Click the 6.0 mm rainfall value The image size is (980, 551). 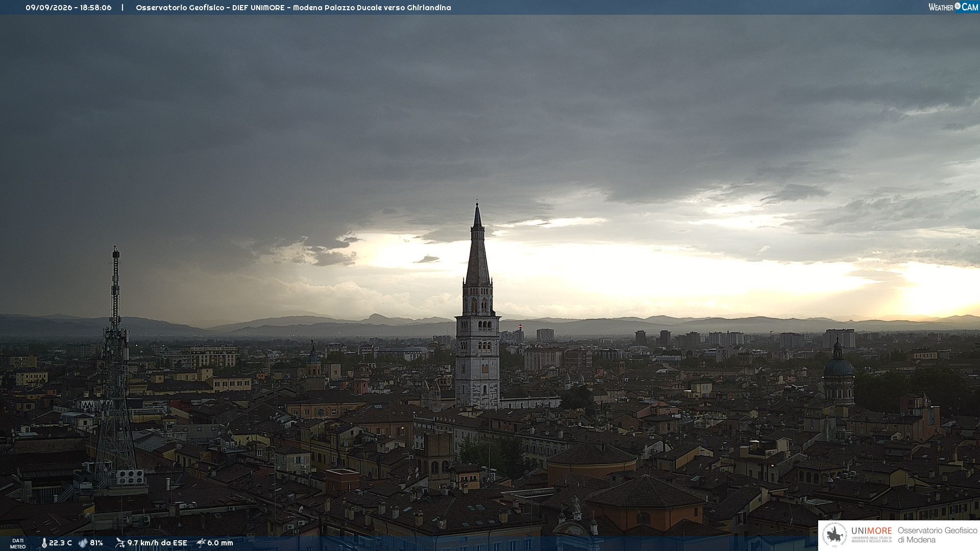220,543
